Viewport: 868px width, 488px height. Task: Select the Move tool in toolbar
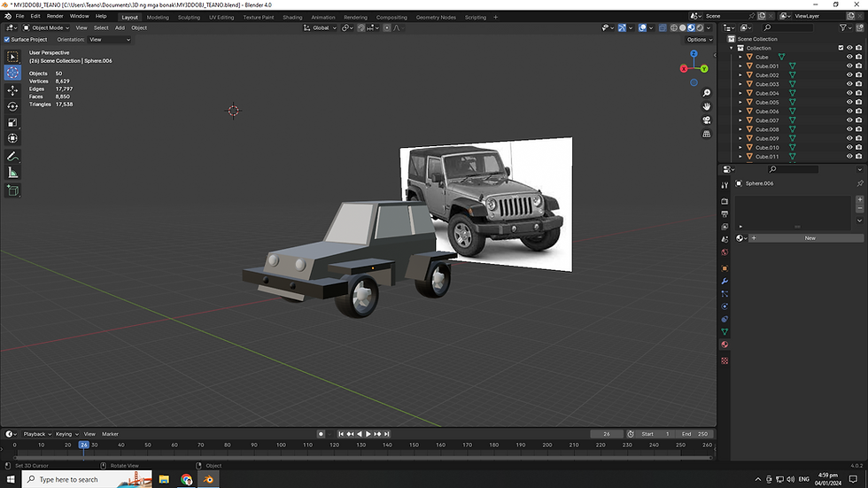tap(12, 89)
